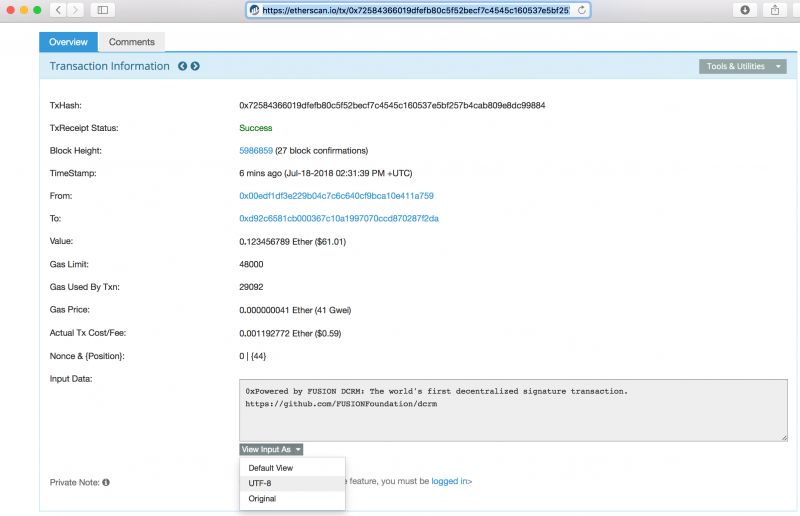The height and width of the screenshot is (516, 800).
Task: Open the Safari share icon
Action: (775, 10)
